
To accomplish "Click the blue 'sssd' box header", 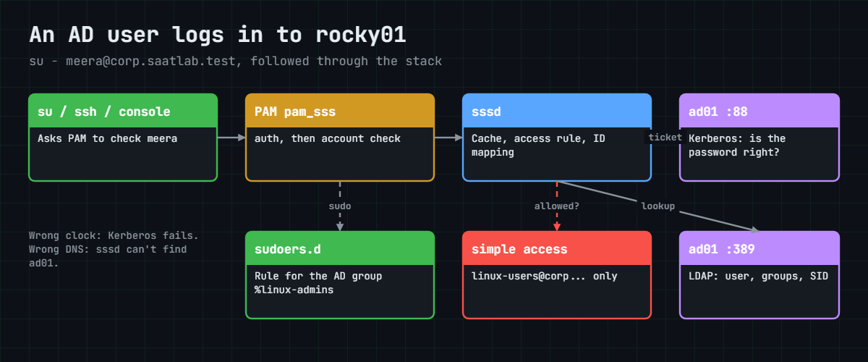I will [x=557, y=111].
